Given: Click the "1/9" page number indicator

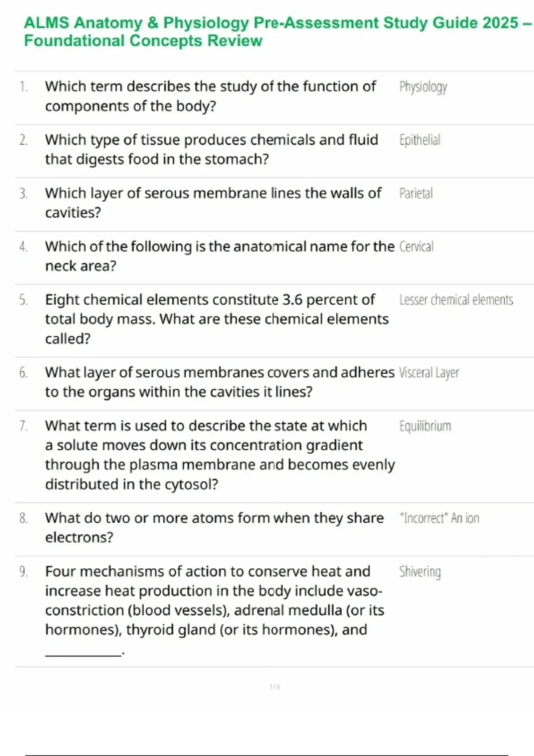Looking at the screenshot, I should coord(275,687).
